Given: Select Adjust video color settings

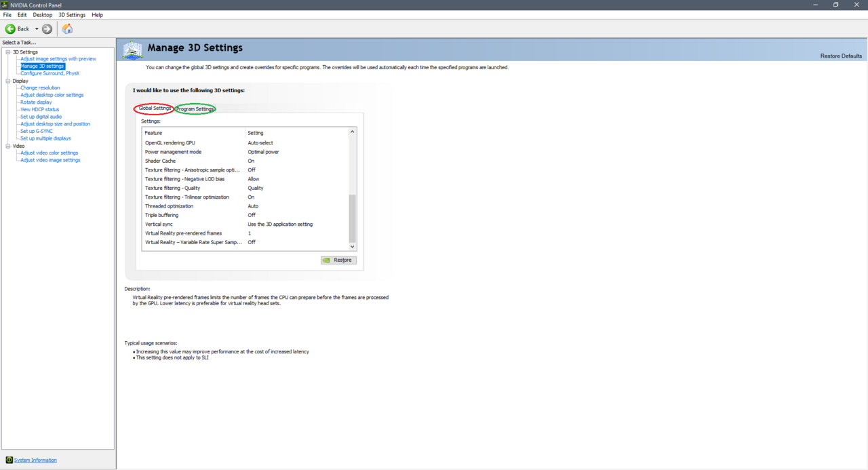Looking at the screenshot, I should click(49, 153).
